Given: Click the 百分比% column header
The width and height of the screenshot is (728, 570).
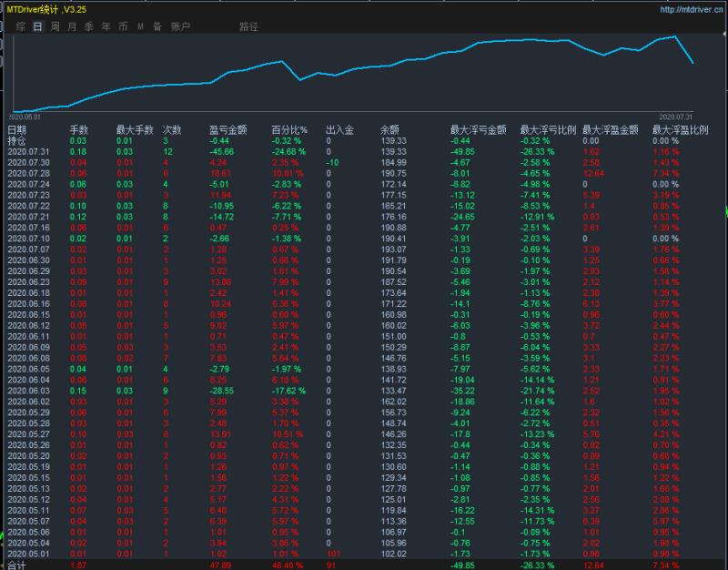Looking at the screenshot, I should [x=288, y=129].
